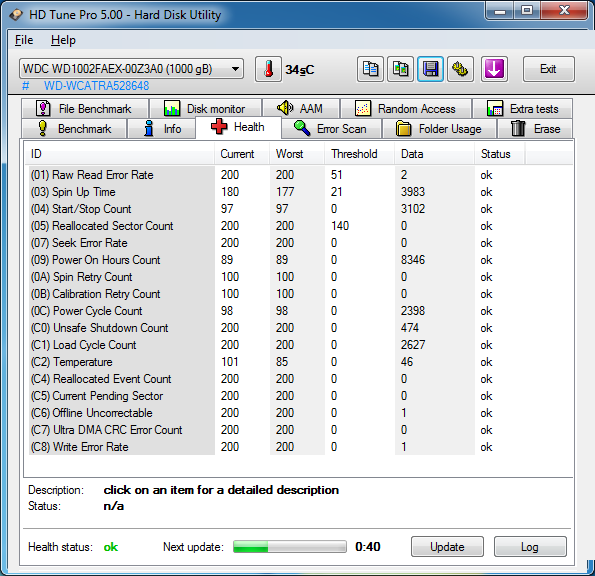Click the Data column header

pos(434,154)
